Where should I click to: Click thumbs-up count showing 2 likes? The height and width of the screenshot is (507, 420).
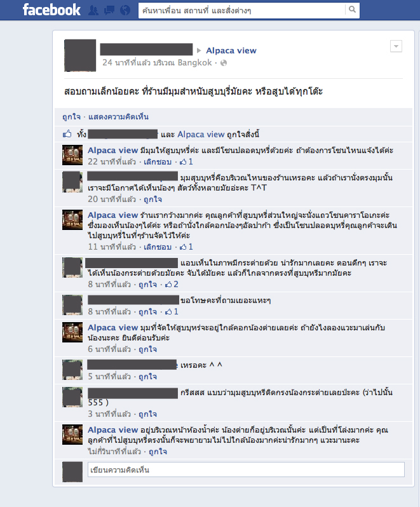point(172,285)
